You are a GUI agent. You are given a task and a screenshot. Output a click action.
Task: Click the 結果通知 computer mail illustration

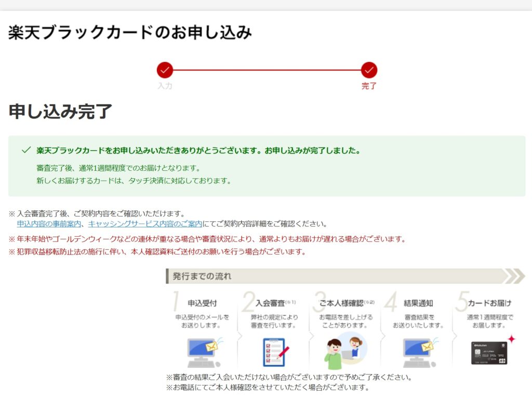click(420, 353)
